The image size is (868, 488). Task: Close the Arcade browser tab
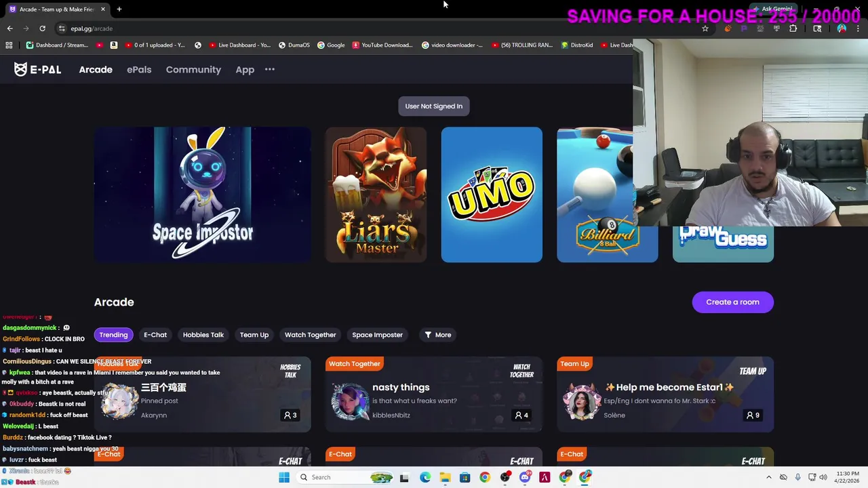(x=103, y=9)
